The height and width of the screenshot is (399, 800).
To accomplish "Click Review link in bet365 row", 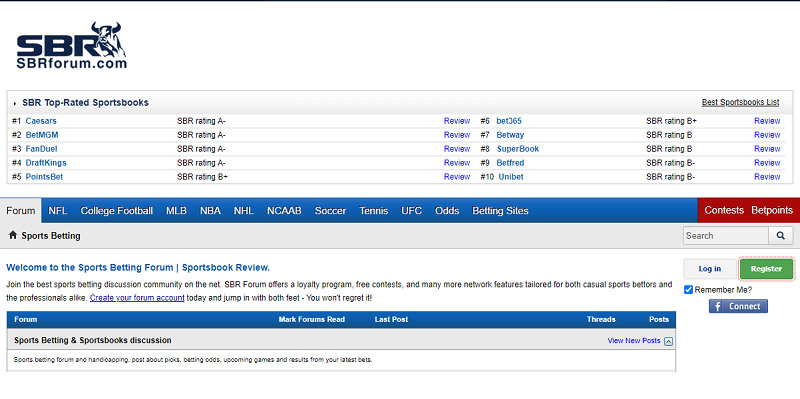I will pyautogui.click(x=767, y=121).
